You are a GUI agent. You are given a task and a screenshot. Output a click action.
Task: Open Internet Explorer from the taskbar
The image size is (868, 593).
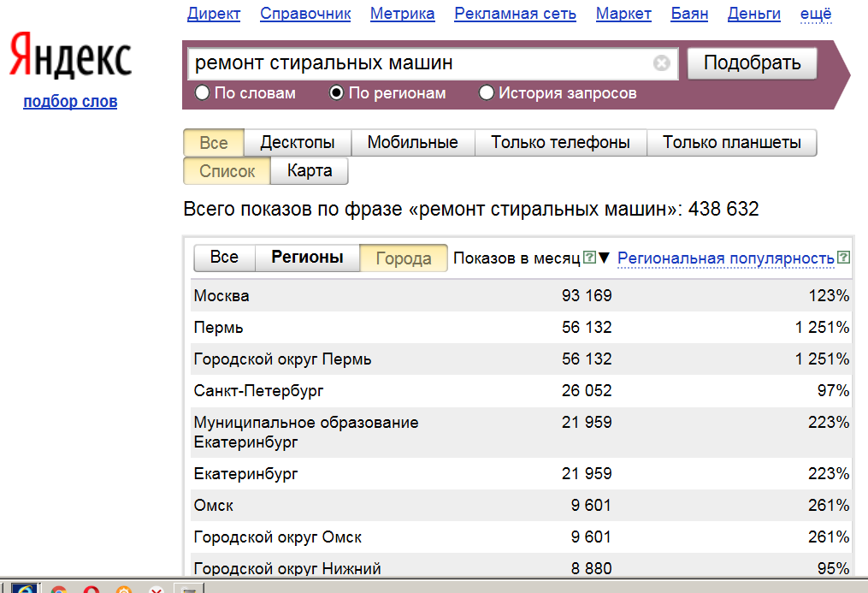(23, 590)
